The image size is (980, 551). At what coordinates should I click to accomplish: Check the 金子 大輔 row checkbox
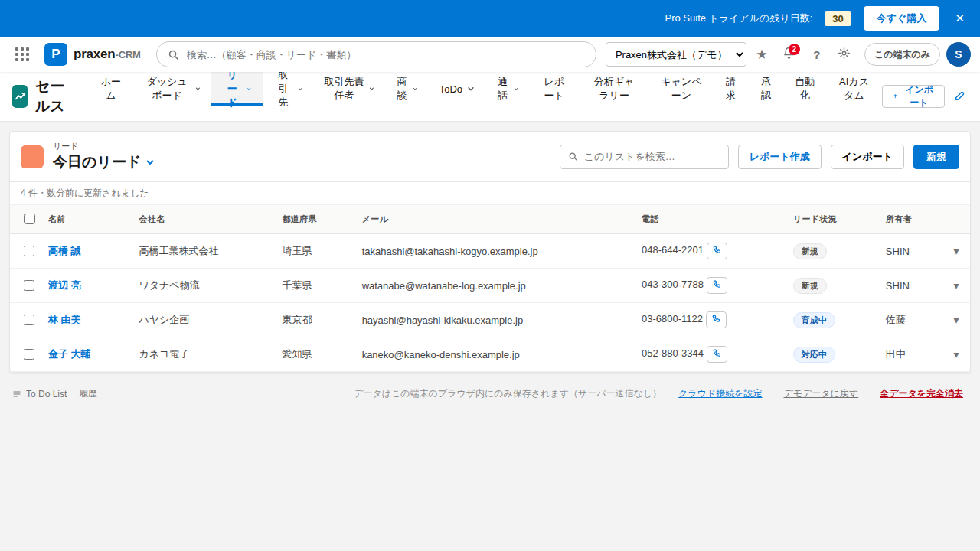[x=29, y=354]
